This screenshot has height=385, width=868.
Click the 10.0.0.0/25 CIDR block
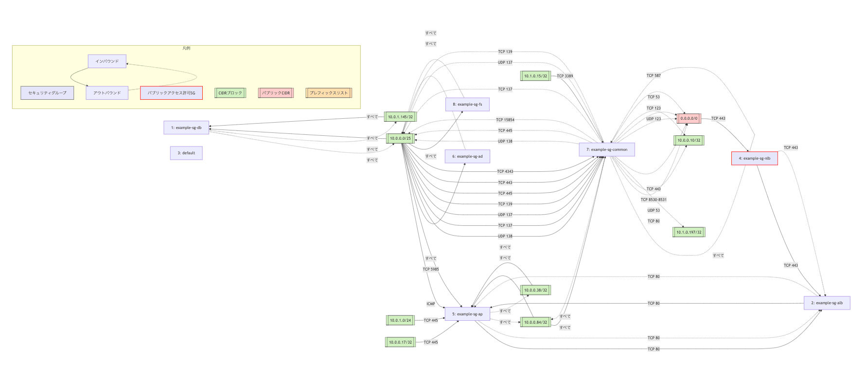click(400, 138)
